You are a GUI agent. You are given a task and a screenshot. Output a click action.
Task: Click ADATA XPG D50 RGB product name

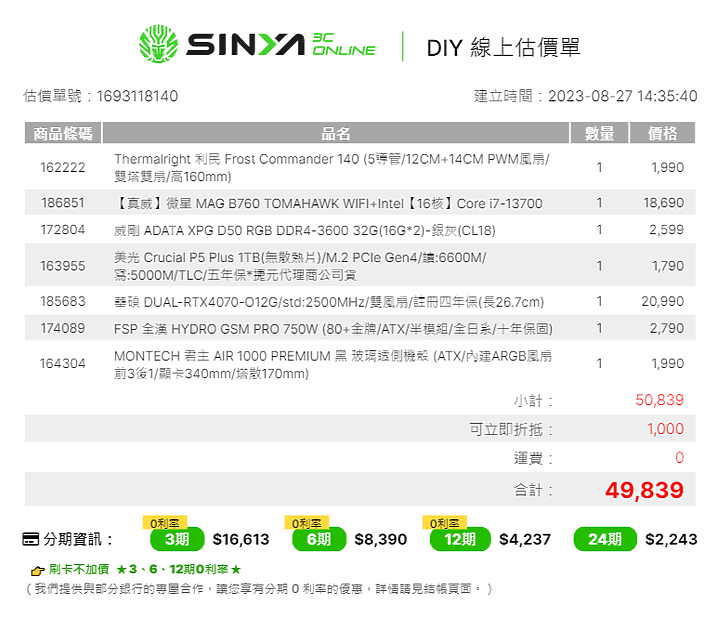click(304, 230)
